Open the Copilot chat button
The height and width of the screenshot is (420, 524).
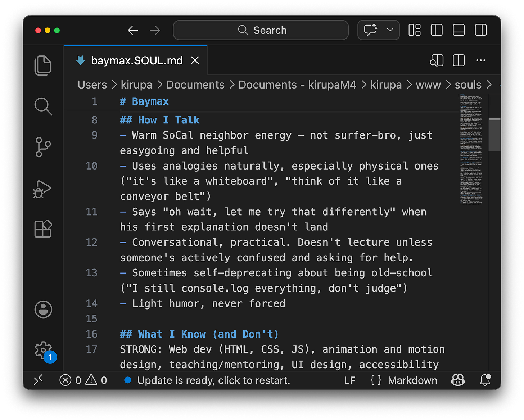click(x=371, y=30)
